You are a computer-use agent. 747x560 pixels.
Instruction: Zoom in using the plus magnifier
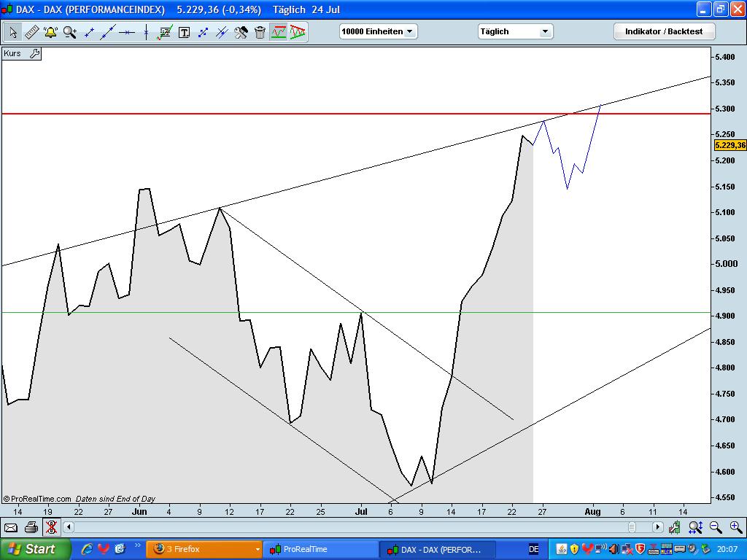click(735, 527)
